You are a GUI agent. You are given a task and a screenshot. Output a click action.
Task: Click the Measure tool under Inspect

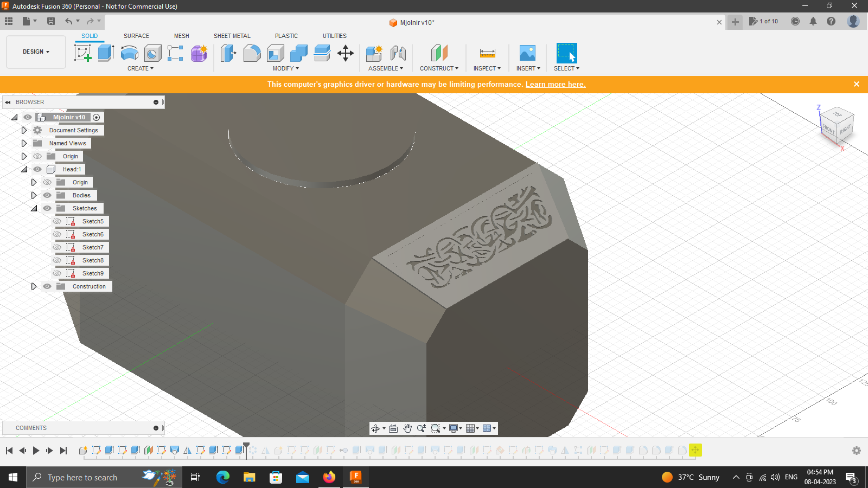(487, 53)
